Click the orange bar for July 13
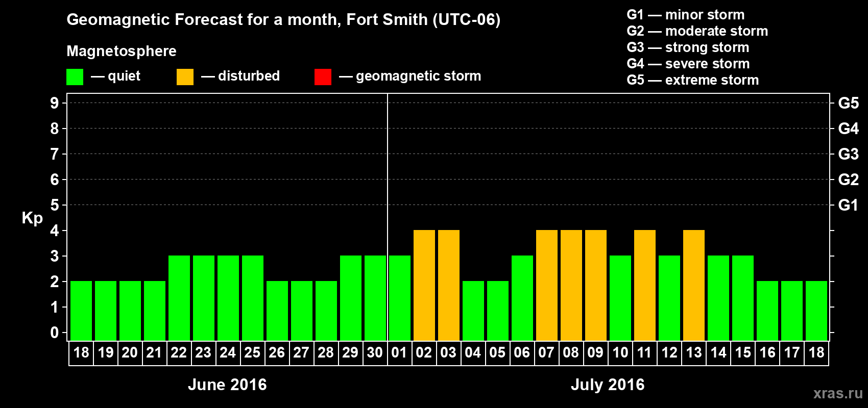868x408 pixels. pos(694,285)
